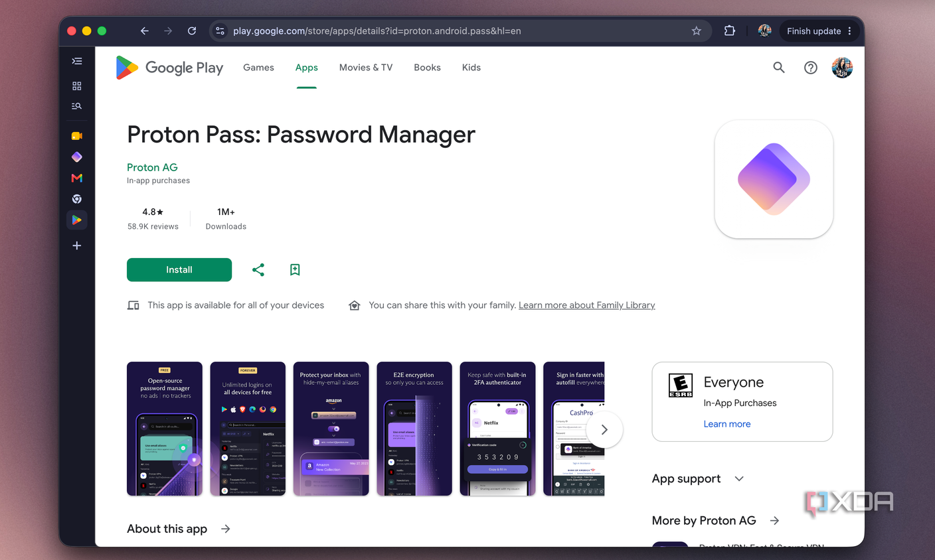
Task: Click "This app is available for all of your devices"
Action: [x=236, y=305]
